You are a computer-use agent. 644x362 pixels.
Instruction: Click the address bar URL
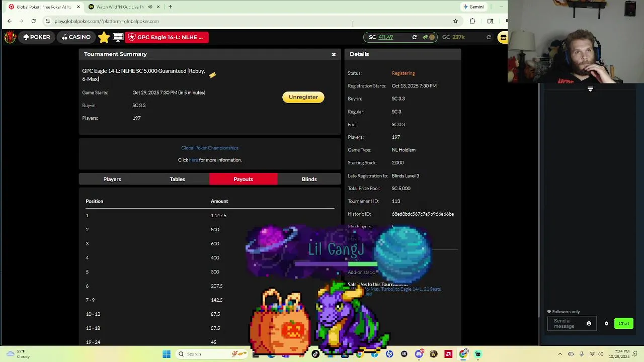107,21
